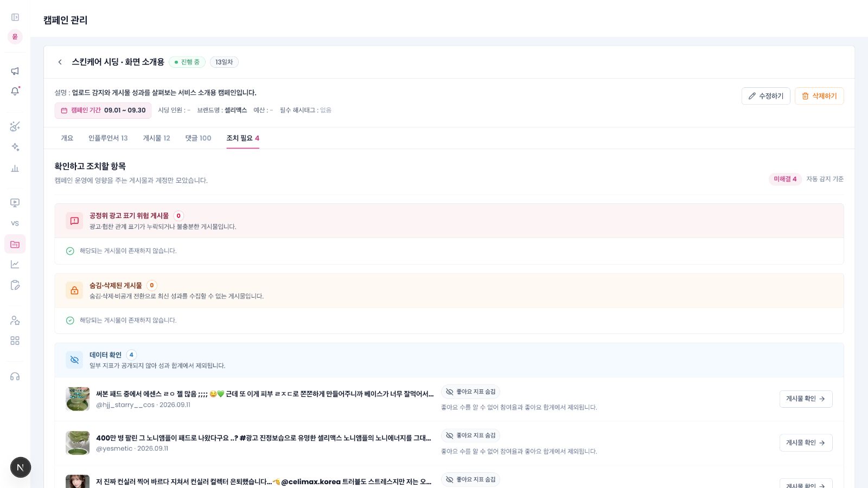
Task: Click the 캠페인 기간 09.01 ~ 09.30 badge
Action: 103,110
